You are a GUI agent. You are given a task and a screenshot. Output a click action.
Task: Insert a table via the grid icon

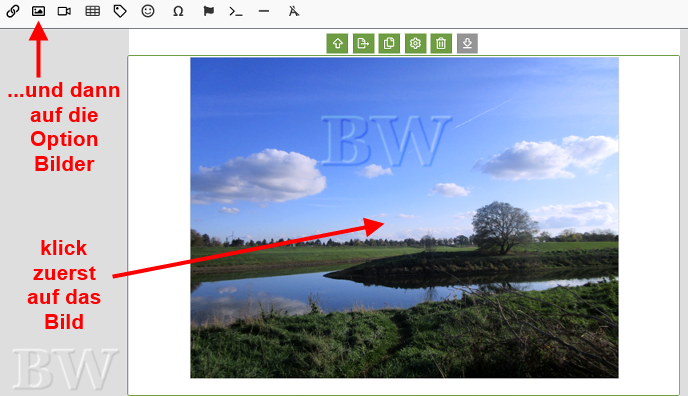pos(93,11)
